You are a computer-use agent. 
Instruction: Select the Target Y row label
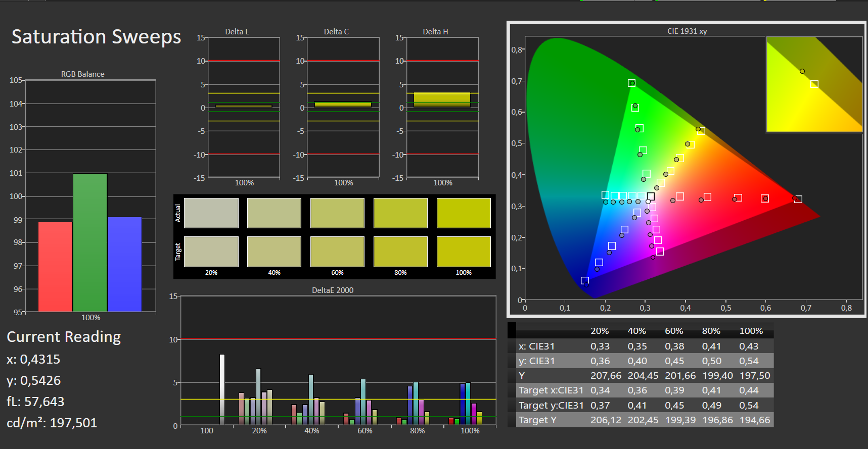[537, 420]
